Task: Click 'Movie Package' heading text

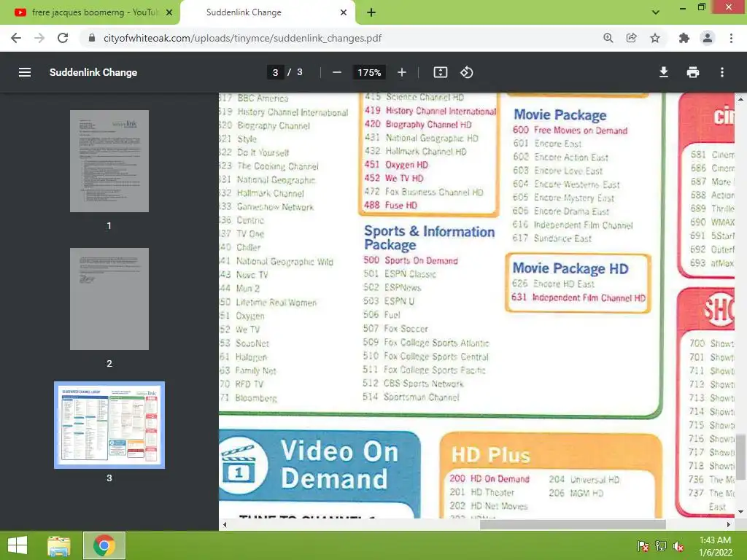Action: click(x=560, y=114)
